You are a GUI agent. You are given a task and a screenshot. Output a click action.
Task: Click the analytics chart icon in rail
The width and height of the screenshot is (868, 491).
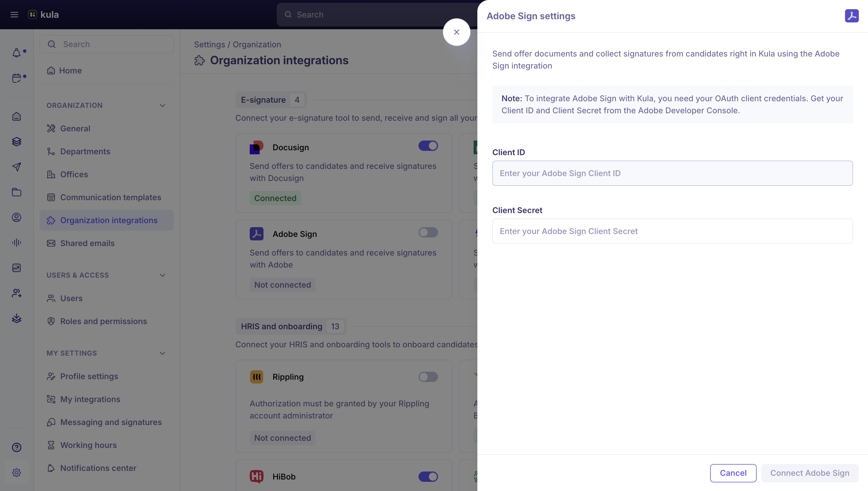pyautogui.click(x=17, y=268)
